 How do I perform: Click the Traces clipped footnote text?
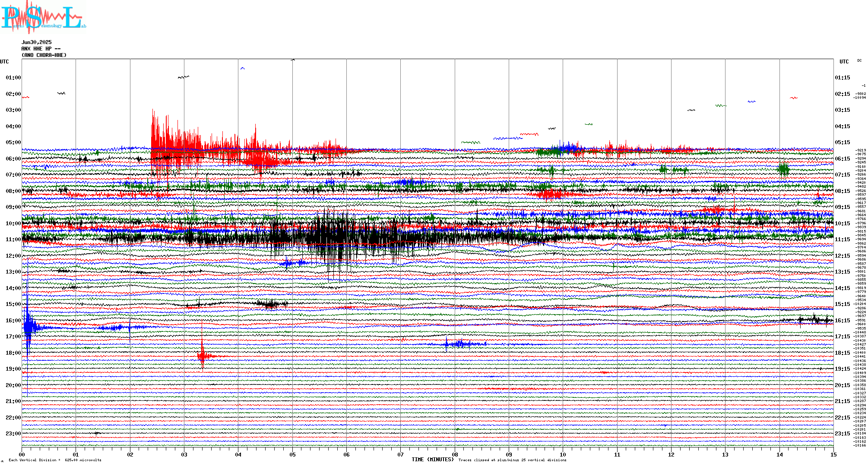click(512, 460)
